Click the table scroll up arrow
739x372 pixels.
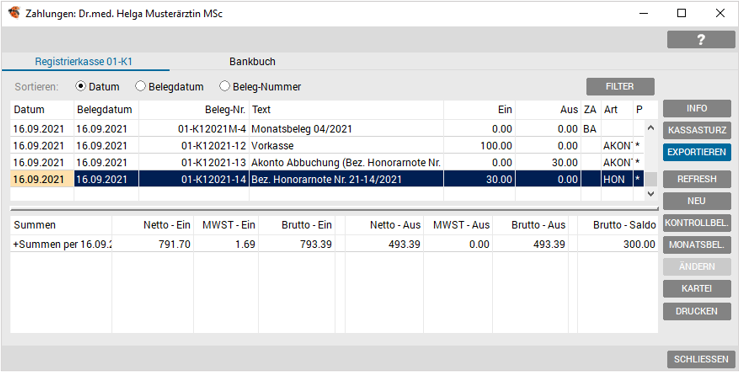651,128
